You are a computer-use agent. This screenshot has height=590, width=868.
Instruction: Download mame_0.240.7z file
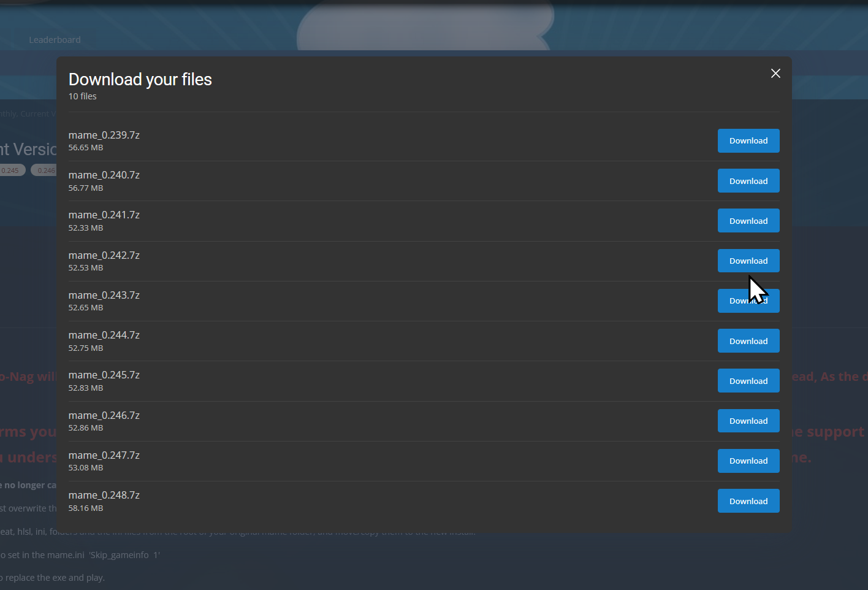tap(748, 181)
